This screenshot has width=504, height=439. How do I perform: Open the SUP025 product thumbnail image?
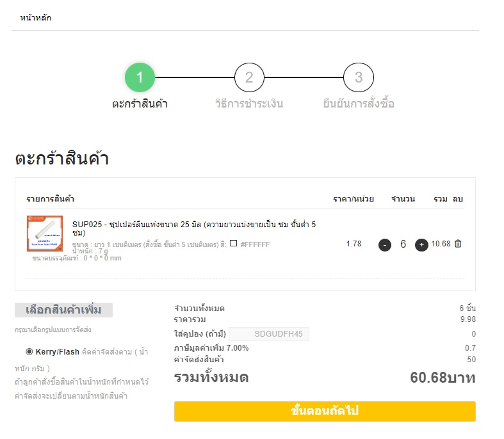click(x=45, y=234)
